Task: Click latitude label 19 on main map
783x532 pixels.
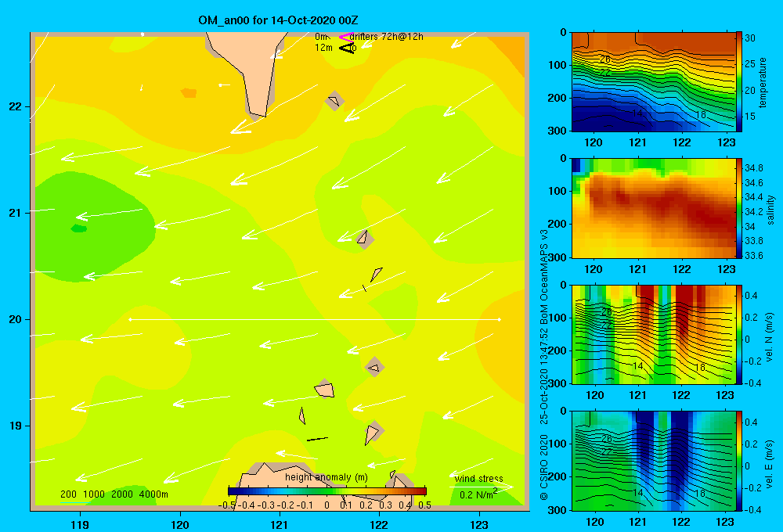Action: tap(15, 426)
